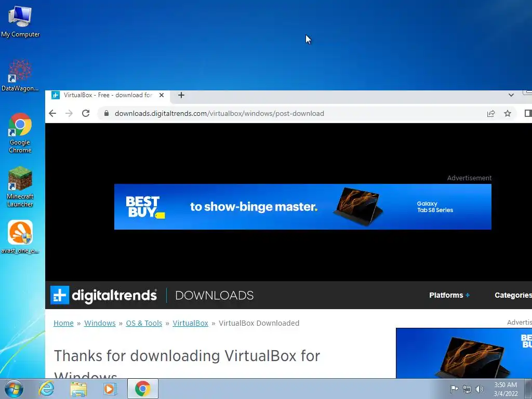Image resolution: width=532 pixels, height=399 pixels.
Task: Click the Best Buy sidebar tablet ad
Action: click(464, 353)
